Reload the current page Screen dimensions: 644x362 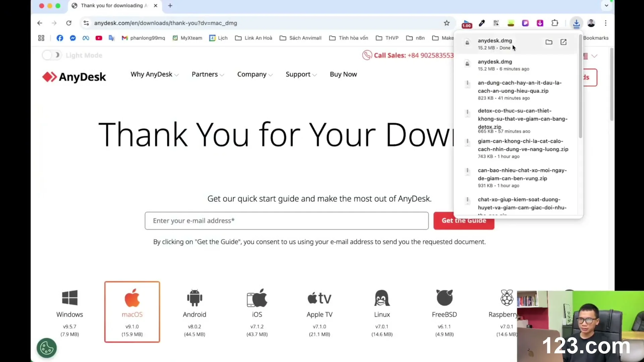pos(69,23)
